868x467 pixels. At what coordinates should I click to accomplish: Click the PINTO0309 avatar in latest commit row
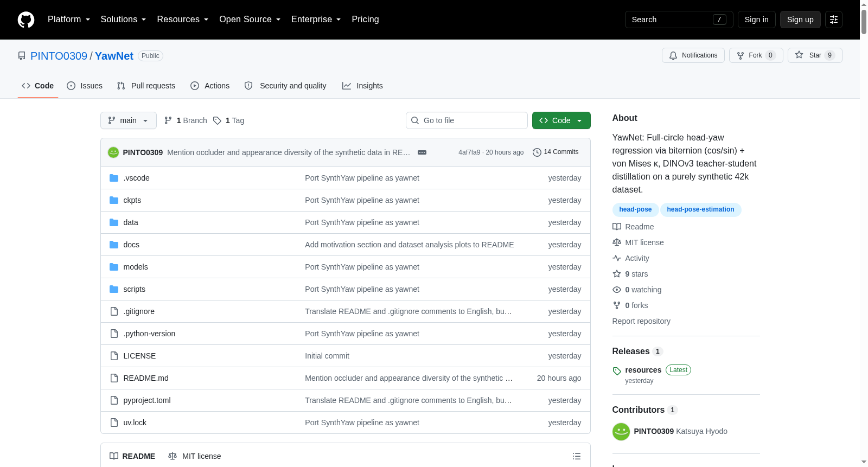(x=113, y=152)
